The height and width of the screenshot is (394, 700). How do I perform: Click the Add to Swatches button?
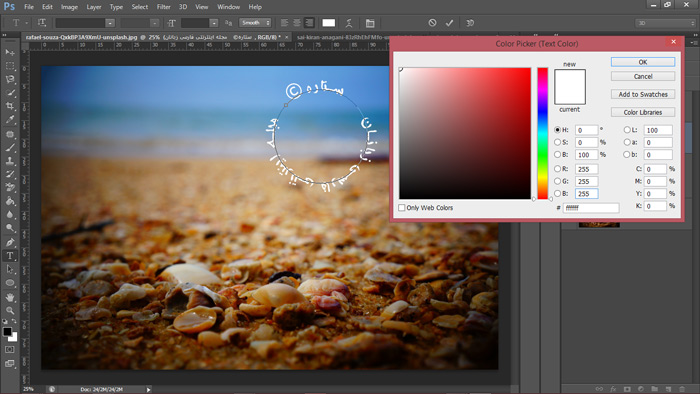click(x=643, y=94)
